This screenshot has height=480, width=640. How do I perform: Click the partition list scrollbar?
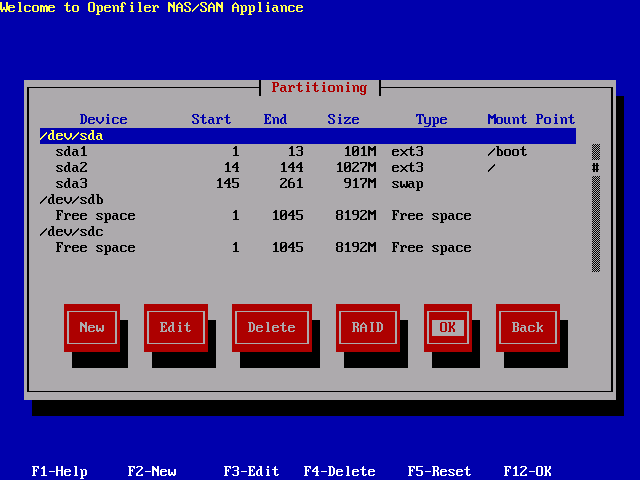tap(596, 208)
